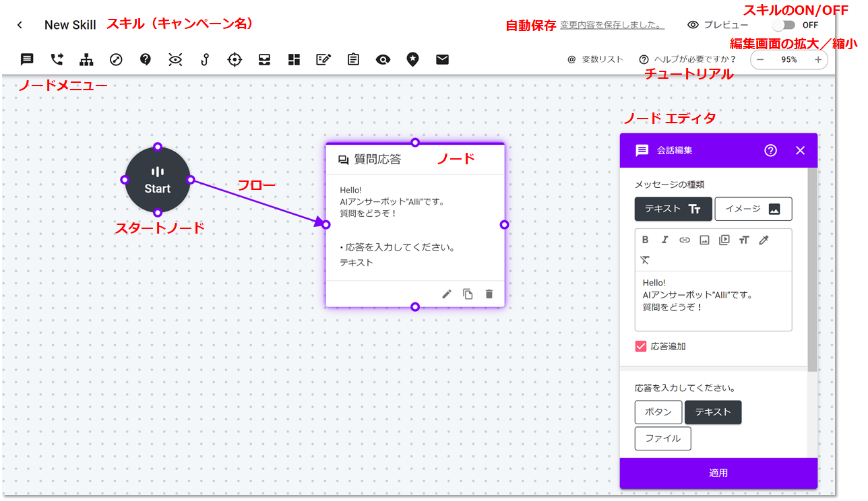Open help in the 会話編集 panel header
Screen dimensions: 868x501
(771, 150)
